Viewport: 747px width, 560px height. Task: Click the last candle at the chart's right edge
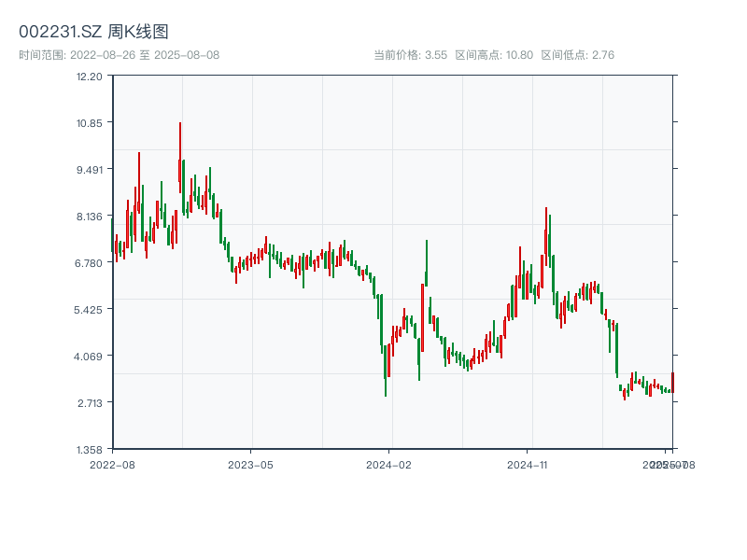pyautogui.click(x=672, y=382)
